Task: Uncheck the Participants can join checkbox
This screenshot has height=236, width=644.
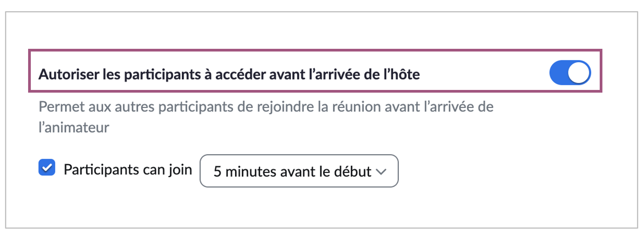Action: pyautogui.click(x=47, y=168)
